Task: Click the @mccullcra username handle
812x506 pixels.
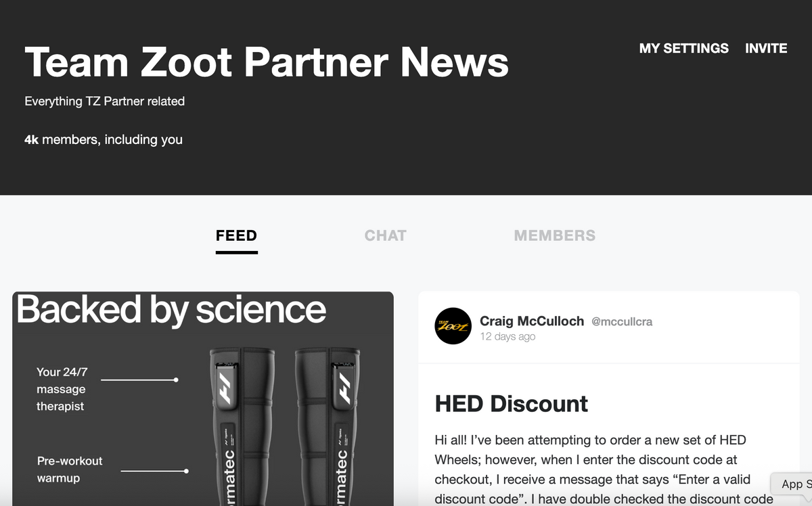Action: [622, 322]
